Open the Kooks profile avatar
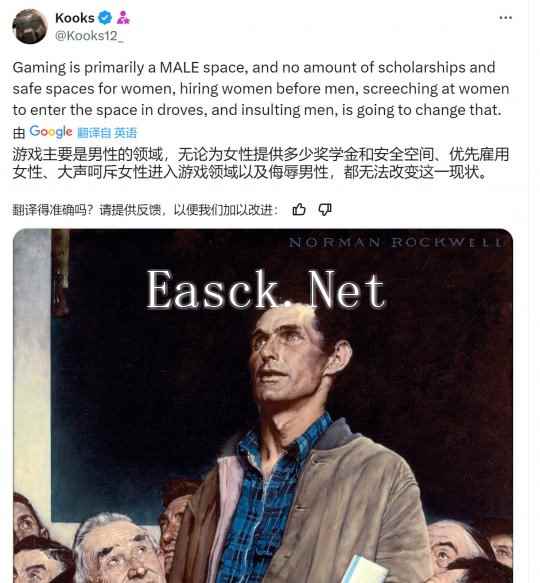The width and height of the screenshot is (540, 583). [x=30, y=26]
